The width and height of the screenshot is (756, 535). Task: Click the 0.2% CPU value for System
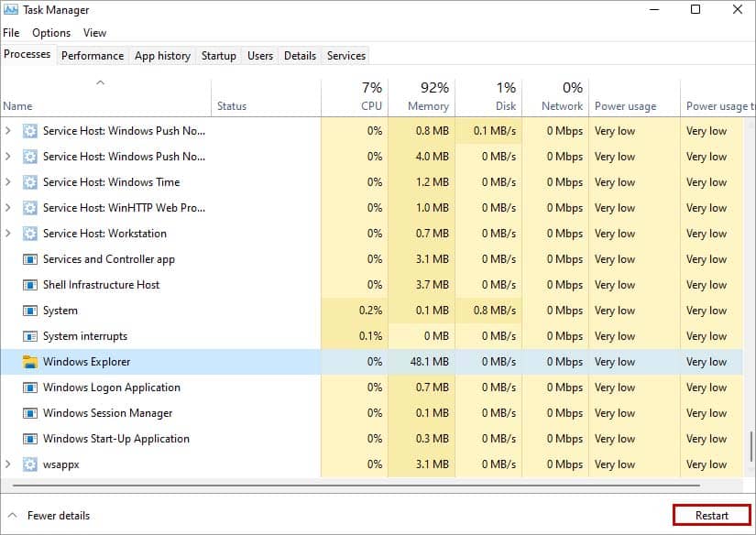pos(370,311)
